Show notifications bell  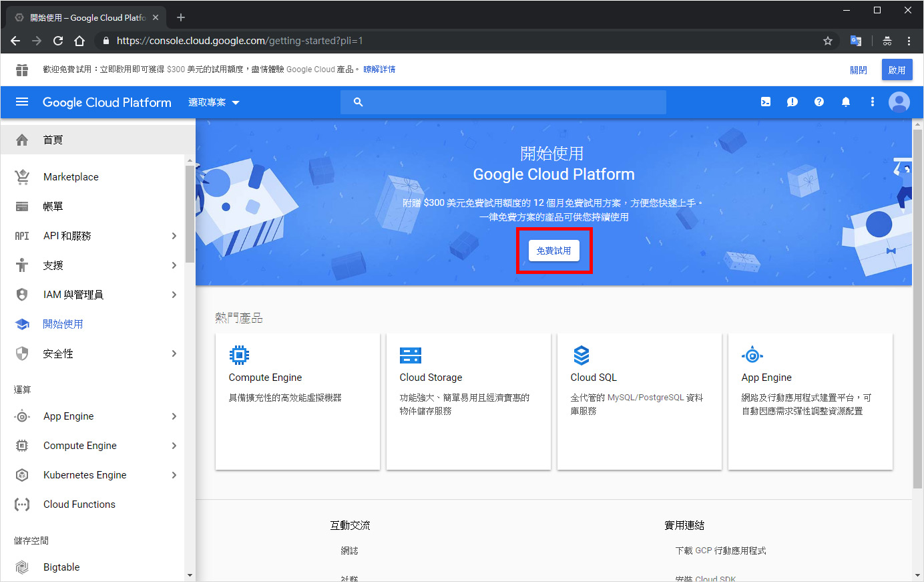pyautogui.click(x=846, y=102)
